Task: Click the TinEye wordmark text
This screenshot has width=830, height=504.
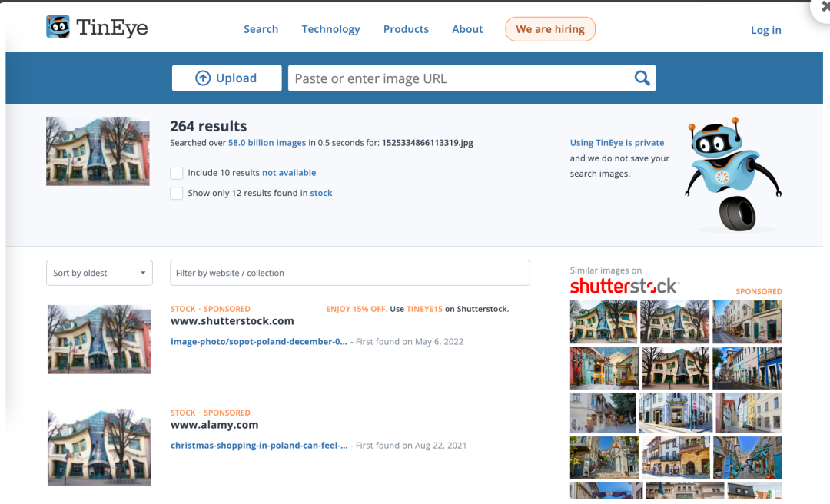Action: click(112, 28)
